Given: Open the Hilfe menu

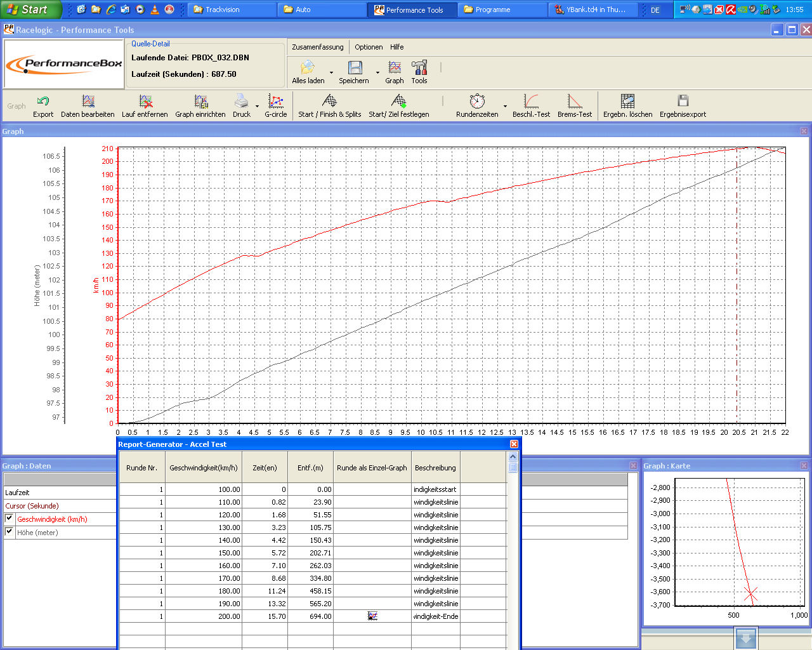Looking at the screenshot, I should point(396,47).
